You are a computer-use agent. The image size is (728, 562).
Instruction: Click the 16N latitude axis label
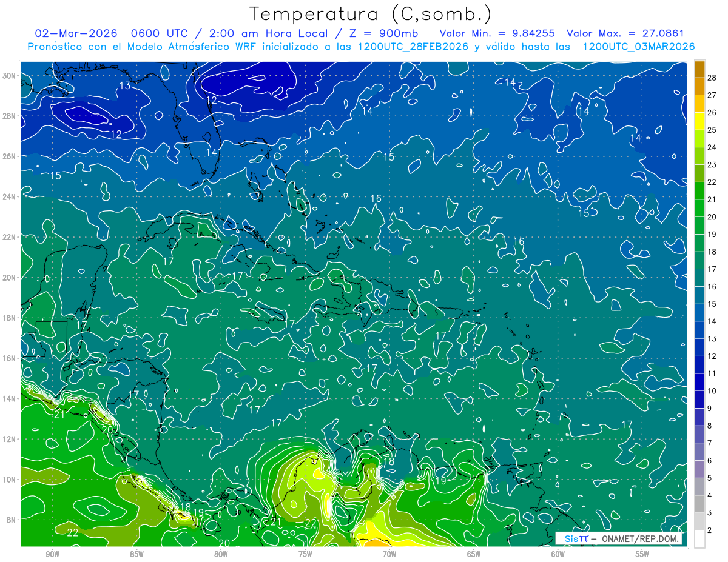[10, 358]
